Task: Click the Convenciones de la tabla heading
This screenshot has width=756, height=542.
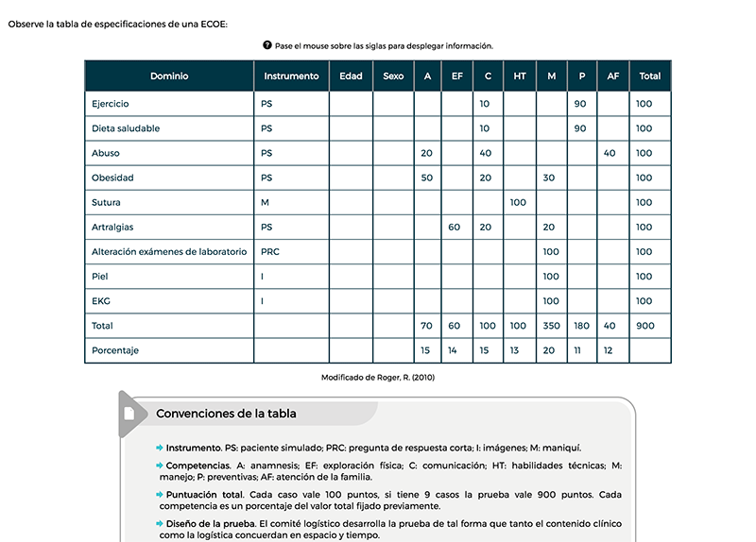Action: (226, 414)
